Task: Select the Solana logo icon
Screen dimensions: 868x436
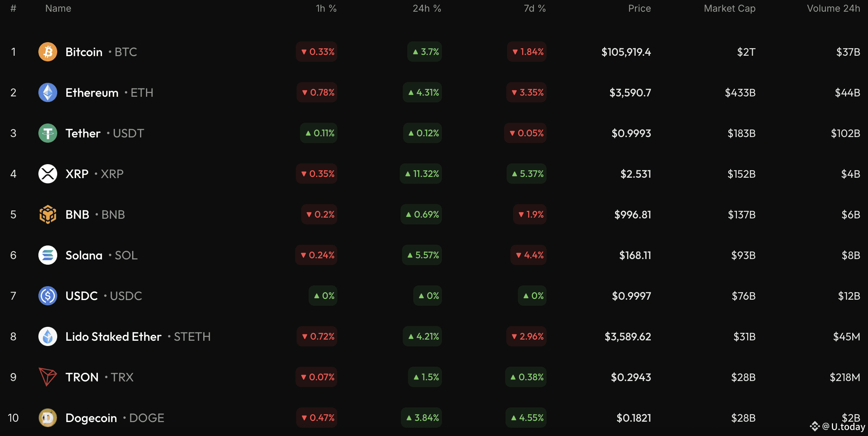Action: tap(48, 255)
